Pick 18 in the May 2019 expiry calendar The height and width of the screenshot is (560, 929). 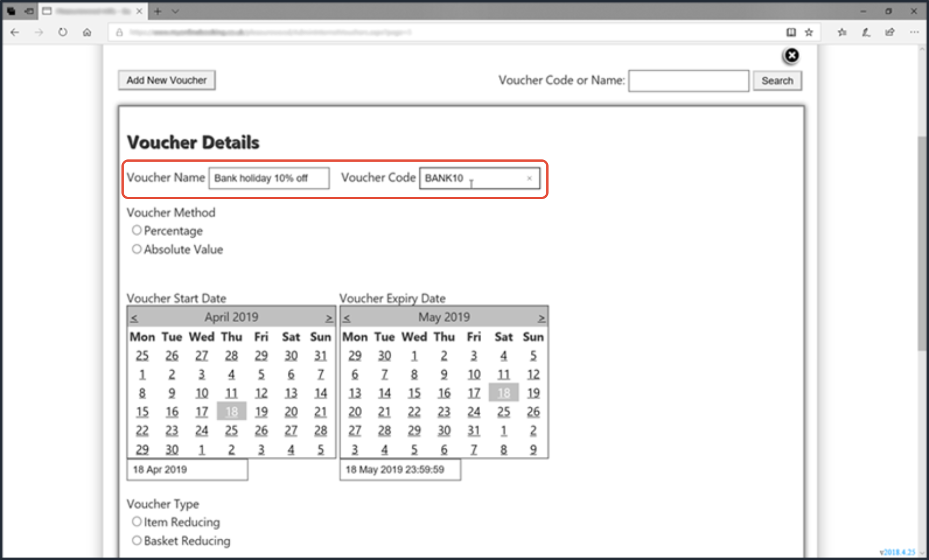pos(504,393)
